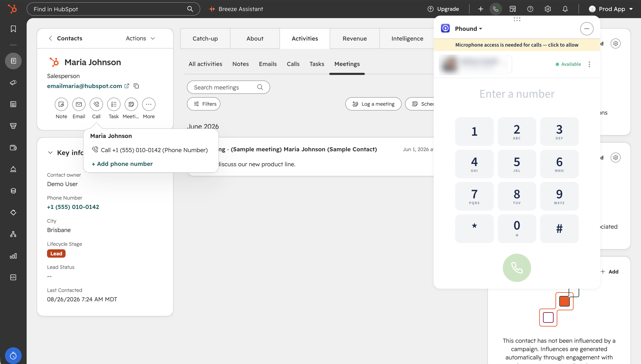Open the Prod App account menu
The height and width of the screenshot is (364, 641).
[x=610, y=9]
